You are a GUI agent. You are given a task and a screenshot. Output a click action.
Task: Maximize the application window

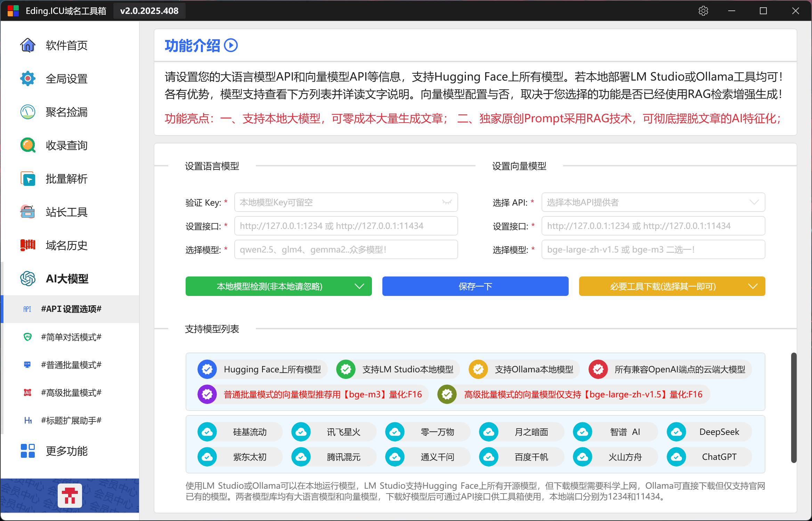[763, 11]
